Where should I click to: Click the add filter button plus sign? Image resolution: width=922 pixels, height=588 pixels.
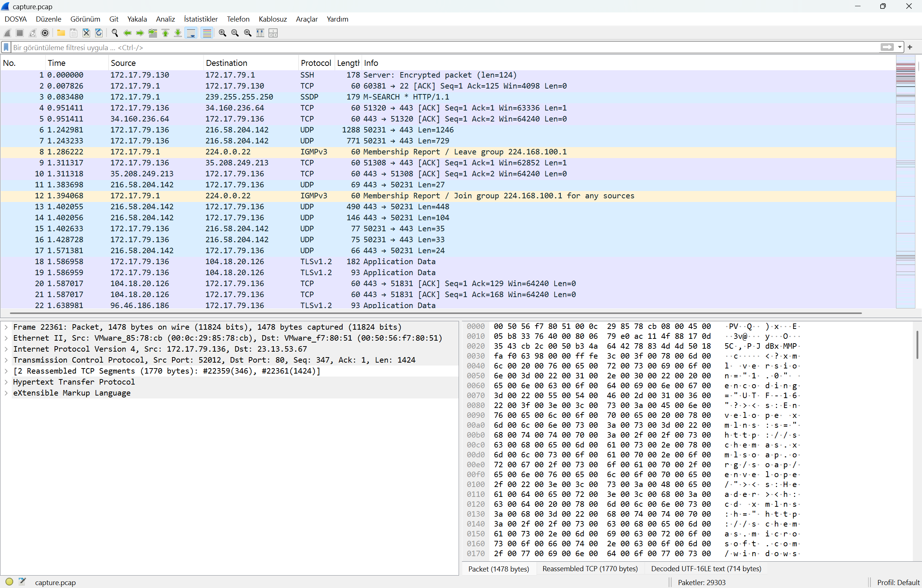[910, 47]
